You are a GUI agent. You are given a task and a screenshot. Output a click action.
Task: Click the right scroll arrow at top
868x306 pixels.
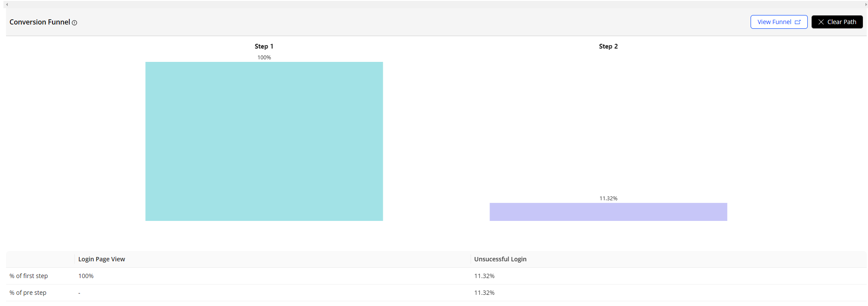pyautogui.click(x=866, y=4)
